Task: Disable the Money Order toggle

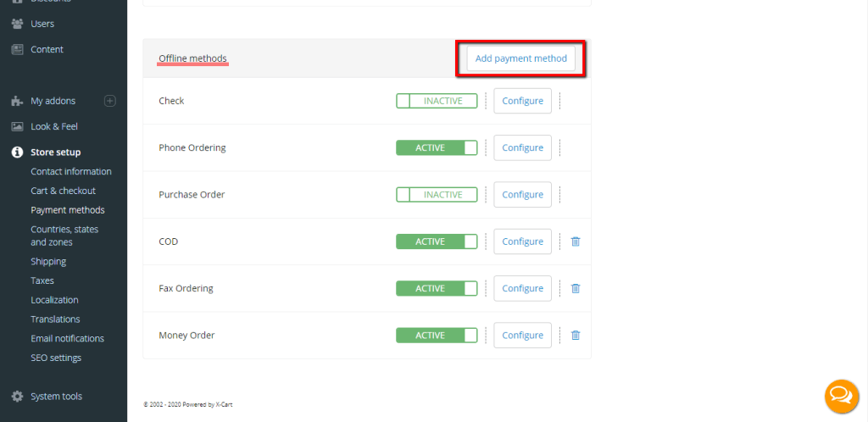Action: coord(437,336)
